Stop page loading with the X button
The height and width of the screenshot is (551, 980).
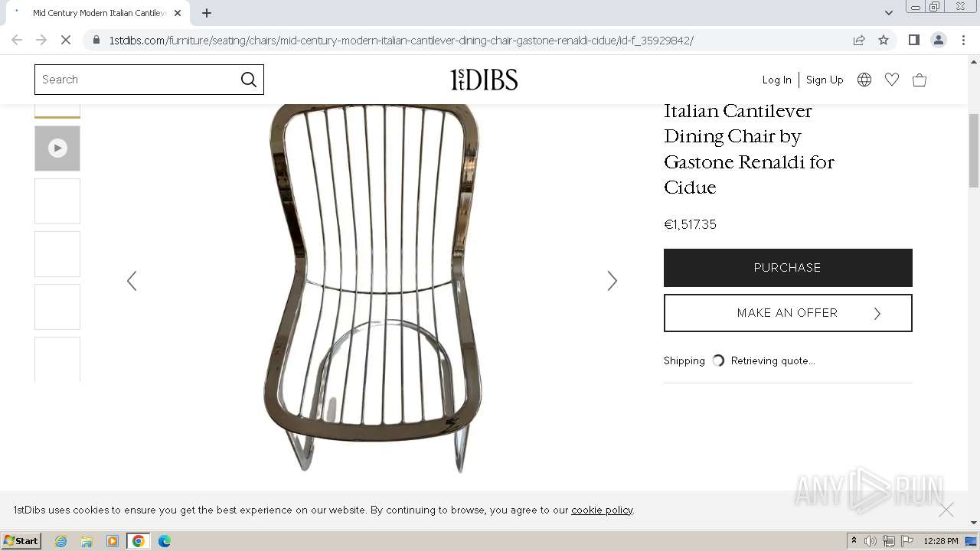[66, 40]
